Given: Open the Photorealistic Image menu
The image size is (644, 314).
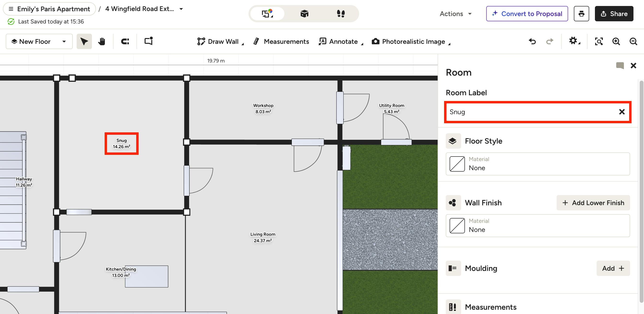Looking at the screenshot, I should [x=411, y=41].
